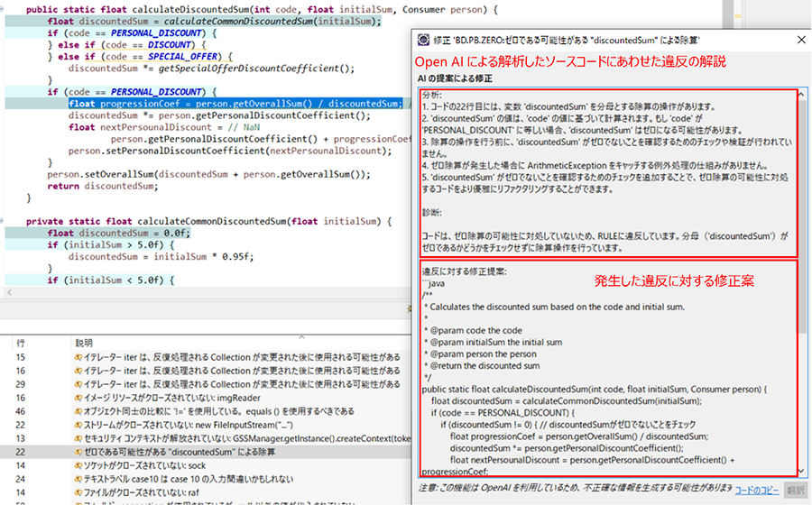The height and width of the screenshot is (505, 812).
Task: Select the オブジェクト同士の比較に '!=' row
Action: pyautogui.click(x=206, y=411)
